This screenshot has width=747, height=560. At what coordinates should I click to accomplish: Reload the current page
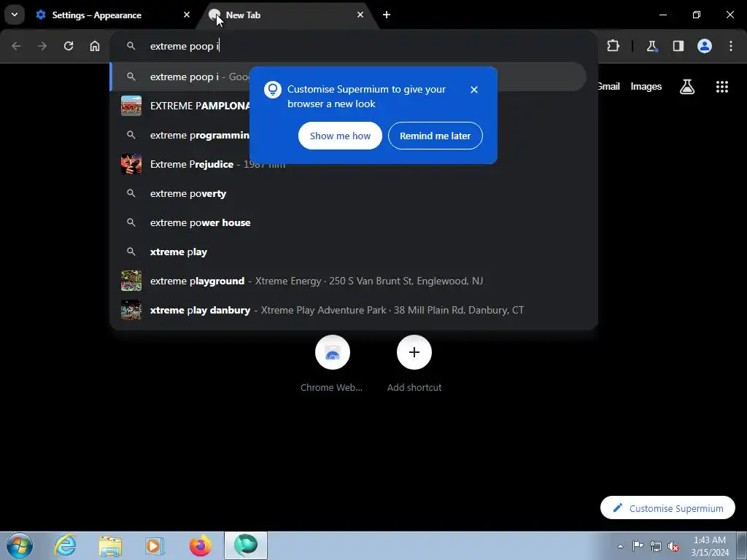69,46
